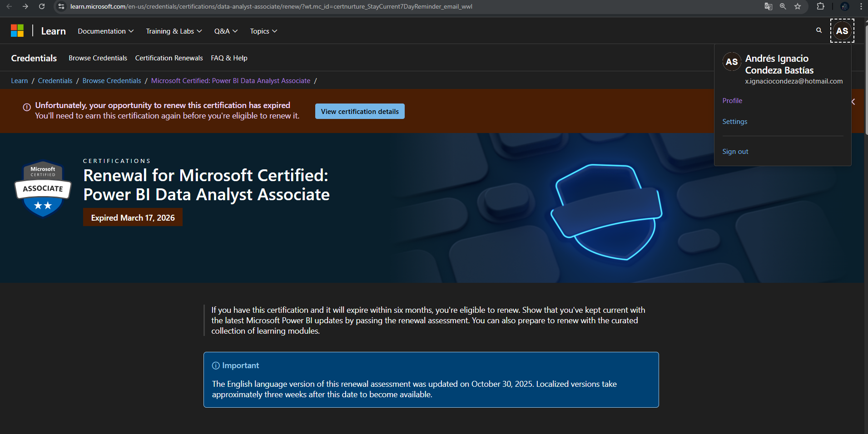Click Browse Credentials breadcrumb link

coord(112,81)
